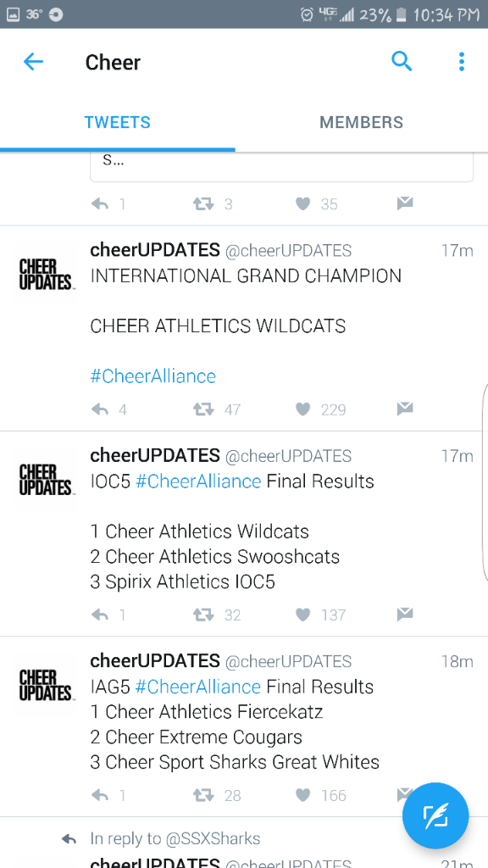This screenshot has width=488, height=868.
Task: Select the TWEETS tab
Action: point(117,122)
